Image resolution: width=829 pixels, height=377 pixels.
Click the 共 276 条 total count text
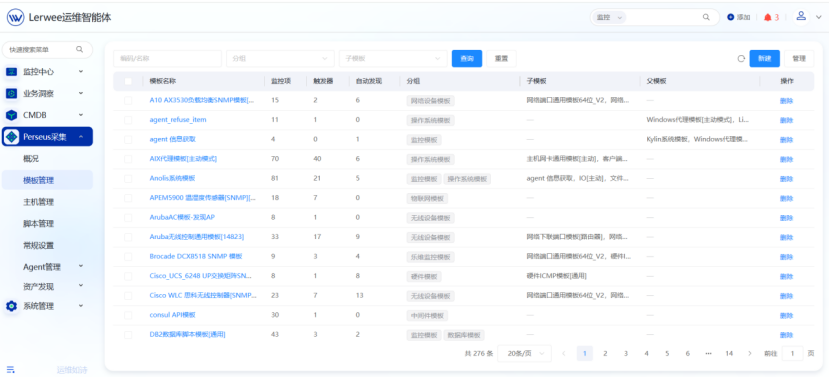click(478, 353)
